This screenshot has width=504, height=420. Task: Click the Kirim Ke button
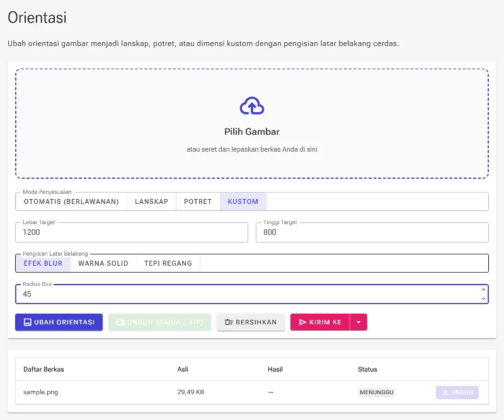(x=320, y=322)
